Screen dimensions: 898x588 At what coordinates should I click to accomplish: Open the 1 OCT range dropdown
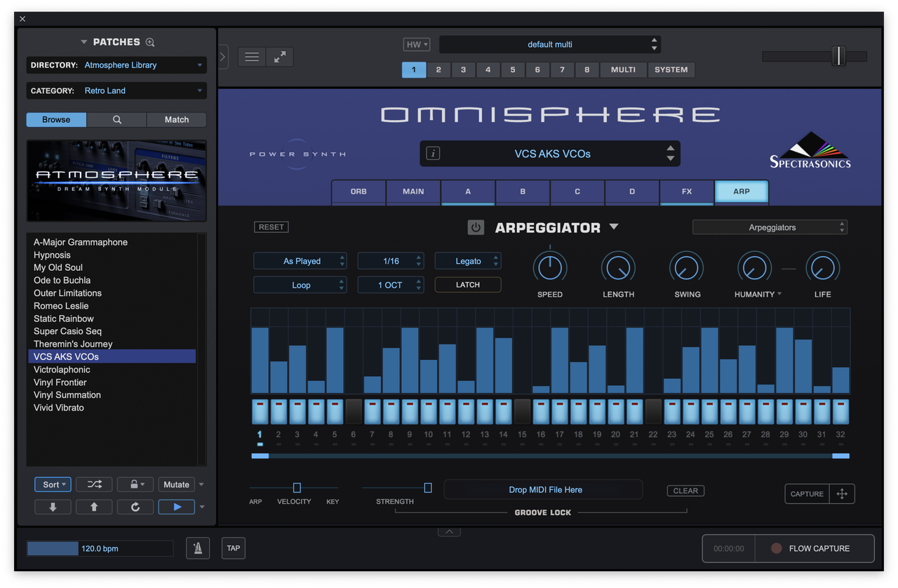tap(391, 285)
